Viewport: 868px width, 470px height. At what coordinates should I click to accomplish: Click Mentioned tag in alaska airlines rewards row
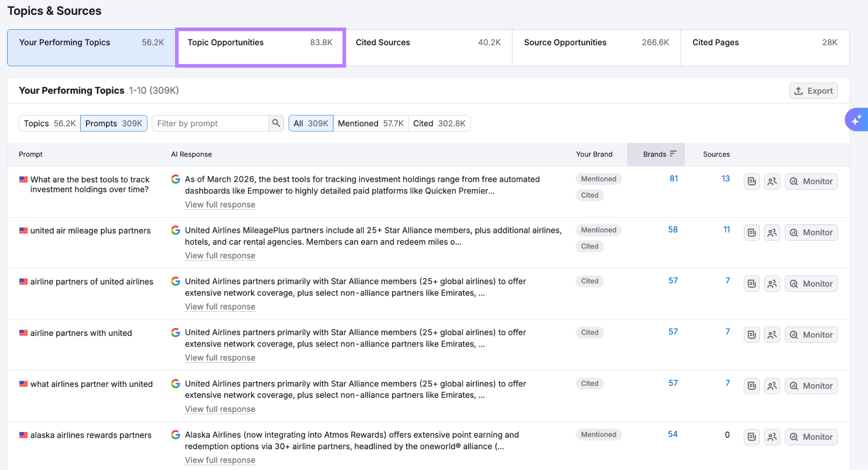click(598, 434)
